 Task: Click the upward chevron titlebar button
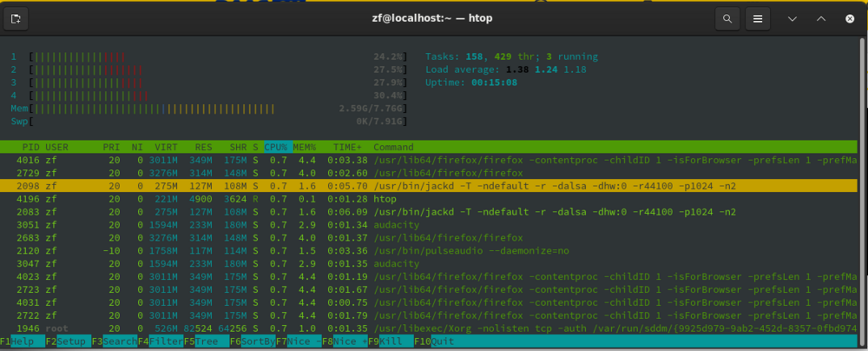(x=821, y=19)
